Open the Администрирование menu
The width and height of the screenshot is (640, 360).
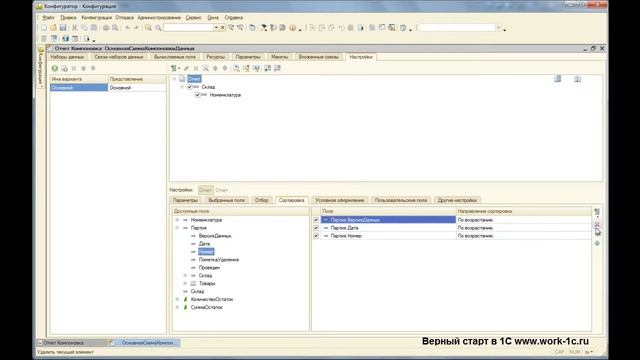coord(159,18)
